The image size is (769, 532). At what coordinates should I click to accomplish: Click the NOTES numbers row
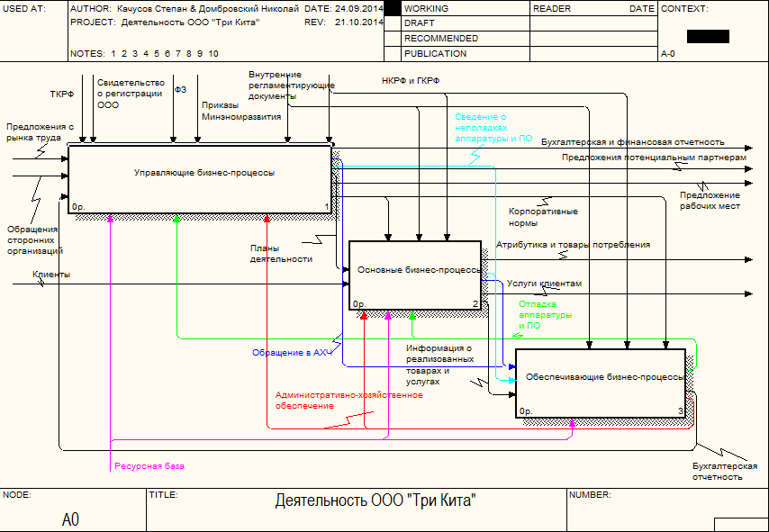(x=144, y=54)
